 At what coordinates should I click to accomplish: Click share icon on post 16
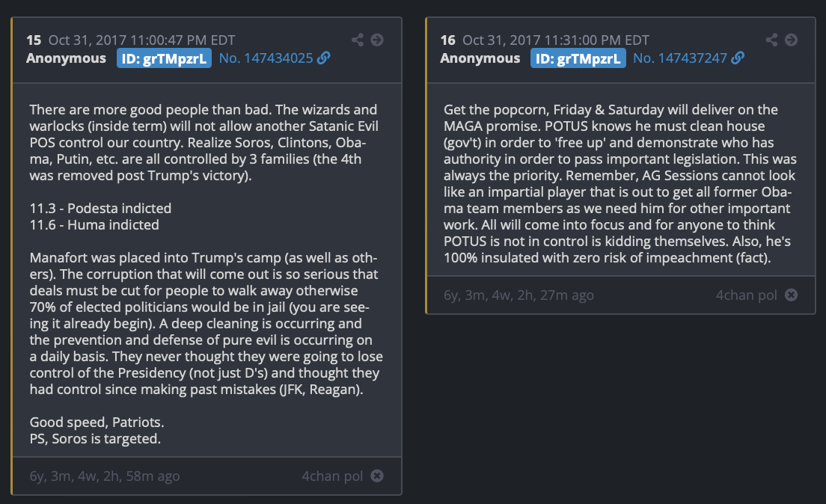[771, 40]
